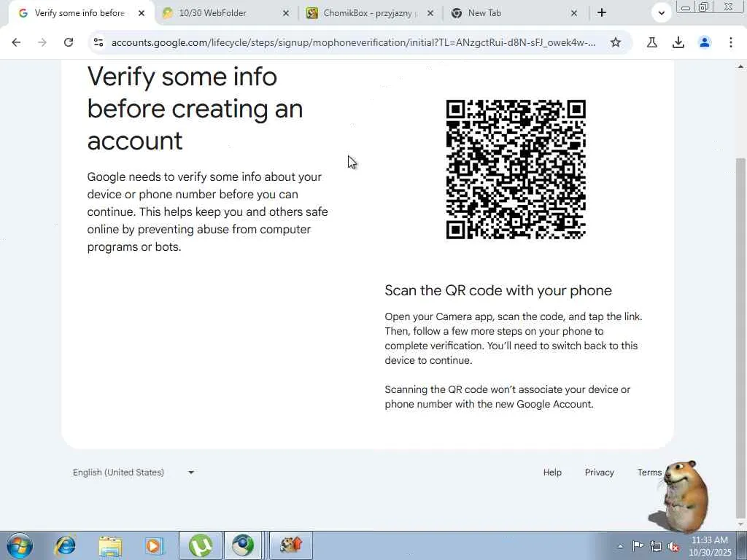Show hidden system tray icons
The height and width of the screenshot is (560, 747).
[x=620, y=547]
